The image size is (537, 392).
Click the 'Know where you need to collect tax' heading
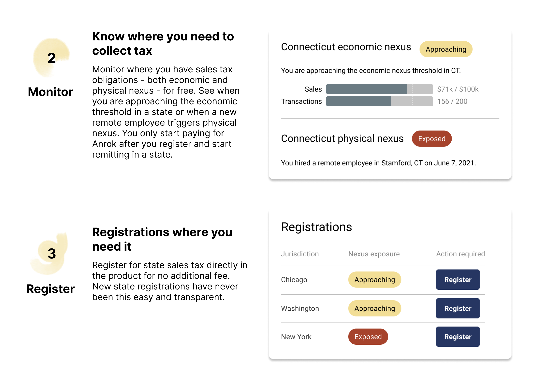pos(163,43)
